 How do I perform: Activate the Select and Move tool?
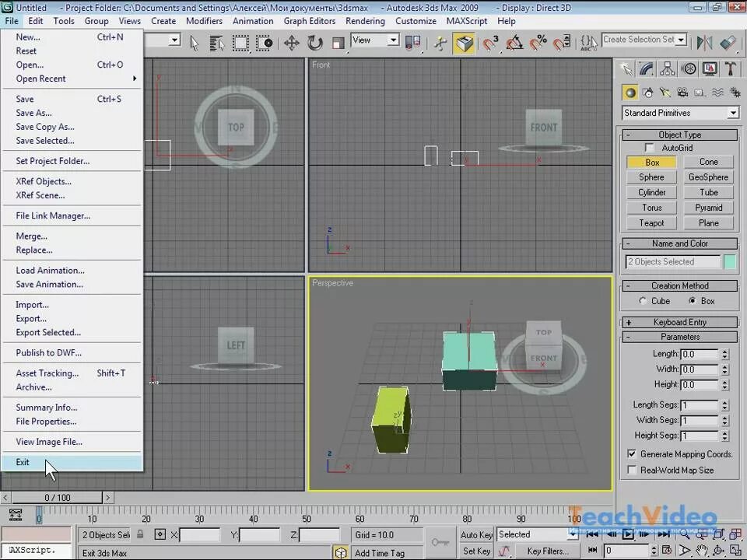pyautogui.click(x=292, y=44)
